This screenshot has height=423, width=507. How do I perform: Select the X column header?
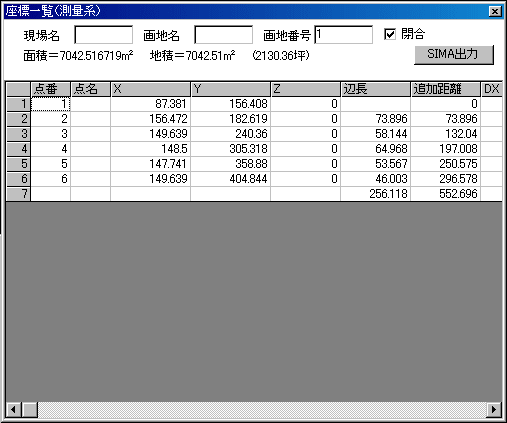(150, 89)
